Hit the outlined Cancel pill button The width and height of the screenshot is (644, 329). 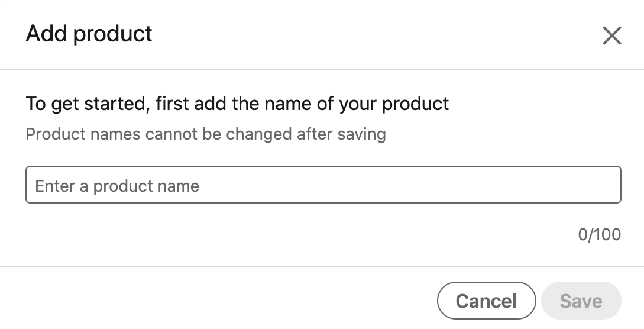coord(486,301)
